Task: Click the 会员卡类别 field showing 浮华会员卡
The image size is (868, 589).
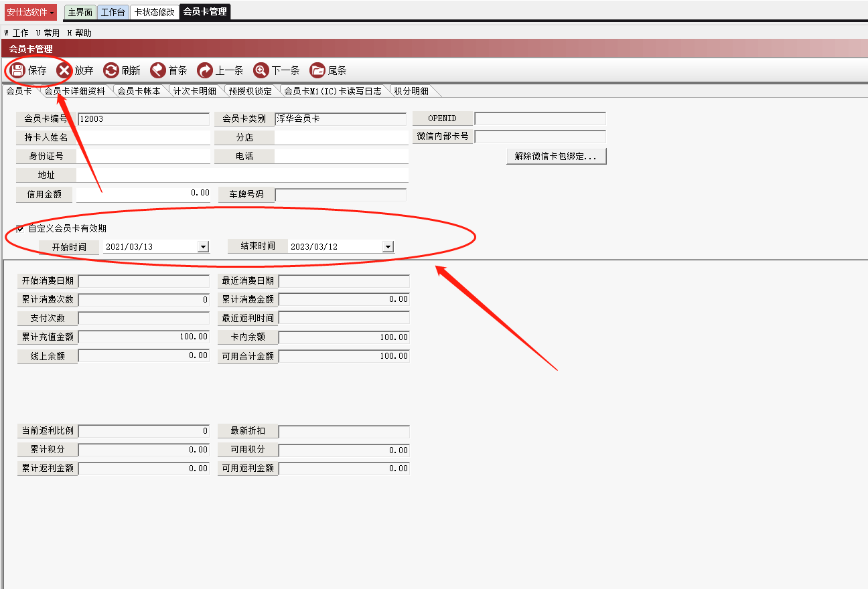Action: [x=341, y=118]
